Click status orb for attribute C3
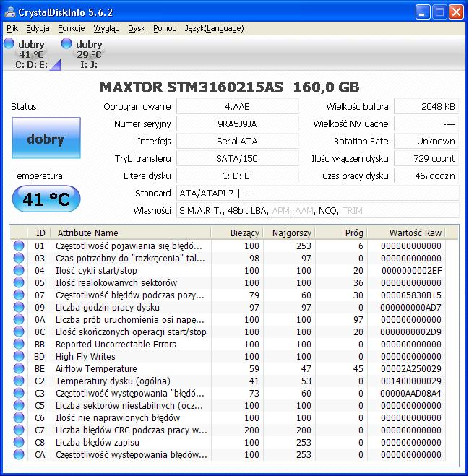 coord(19,393)
